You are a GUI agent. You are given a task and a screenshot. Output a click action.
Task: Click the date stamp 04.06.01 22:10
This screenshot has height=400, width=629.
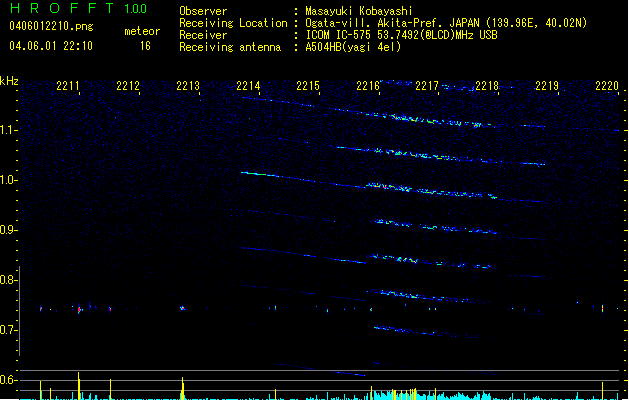pyautogui.click(x=51, y=45)
